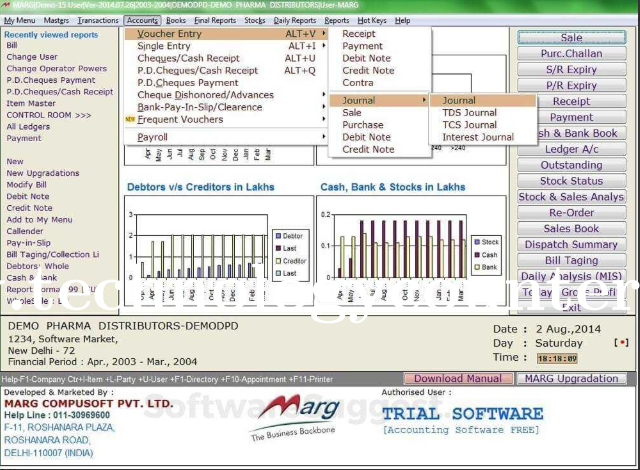Open the Daily Reports menu

295,20
